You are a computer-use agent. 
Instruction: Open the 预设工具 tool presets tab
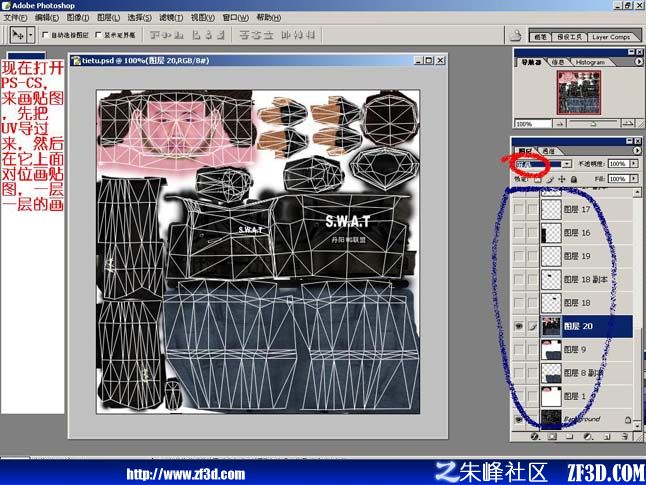(x=569, y=37)
